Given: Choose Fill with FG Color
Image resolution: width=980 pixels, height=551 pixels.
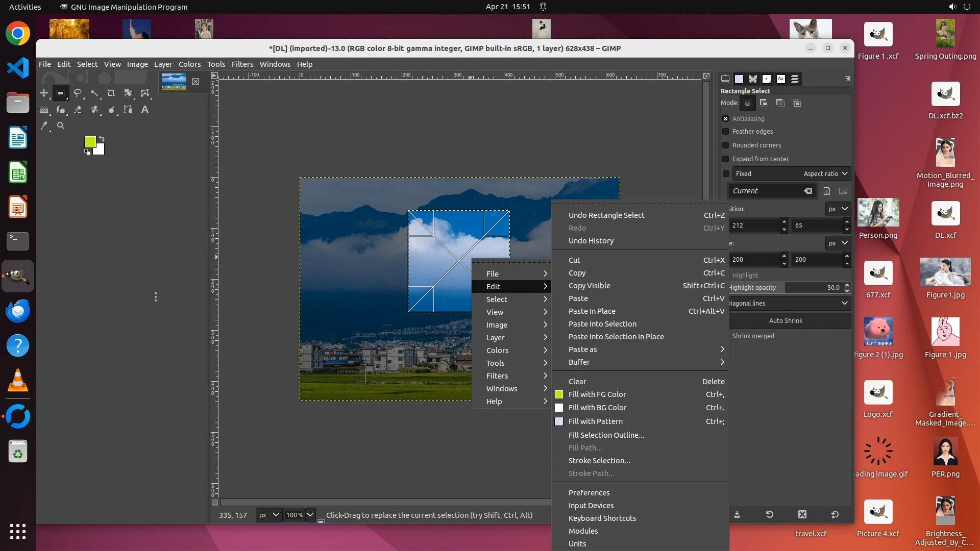Looking at the screenshot, I should click(x=597, y=394).
